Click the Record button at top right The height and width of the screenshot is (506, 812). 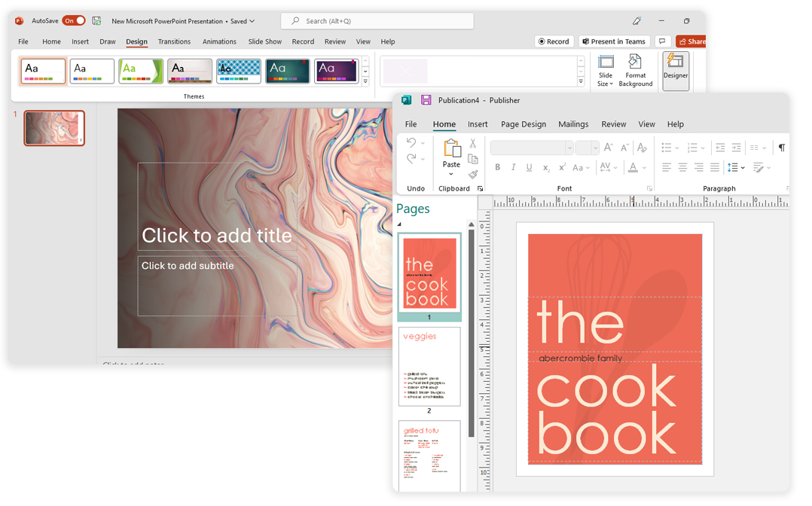553,41
